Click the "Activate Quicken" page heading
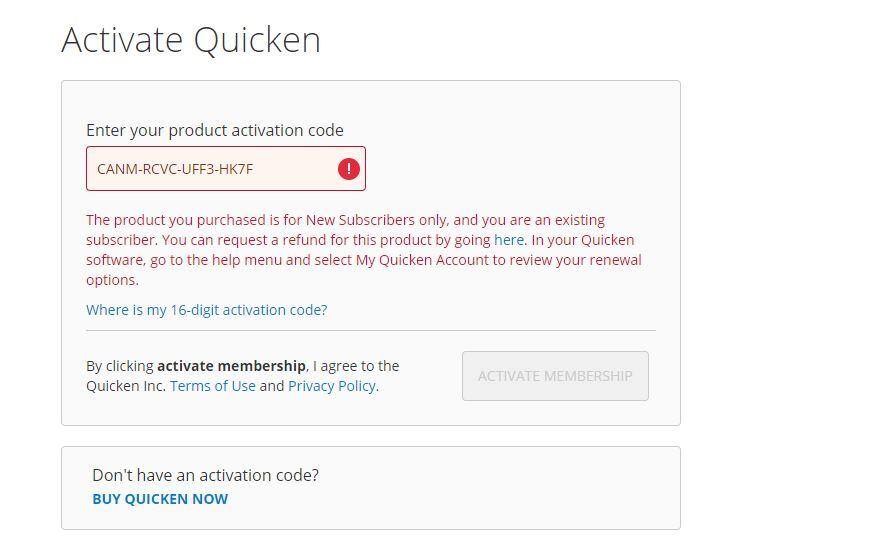 tap(191, 40)
